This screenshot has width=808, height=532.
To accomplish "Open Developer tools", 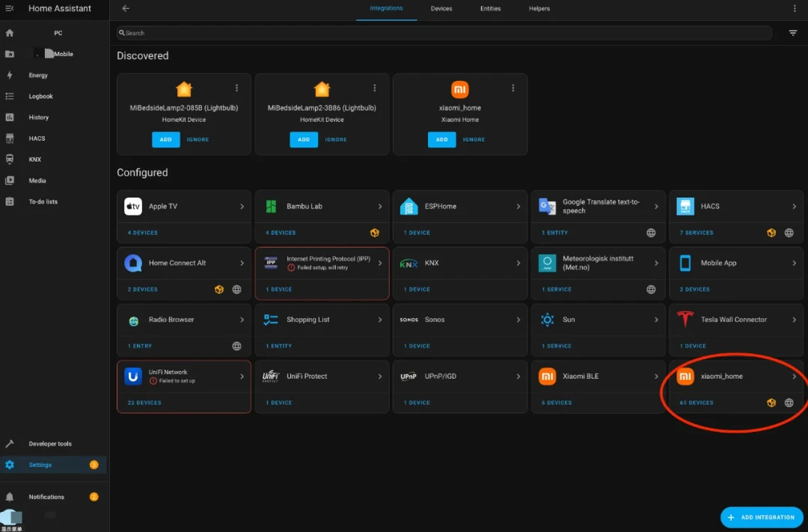I will 54,444.
